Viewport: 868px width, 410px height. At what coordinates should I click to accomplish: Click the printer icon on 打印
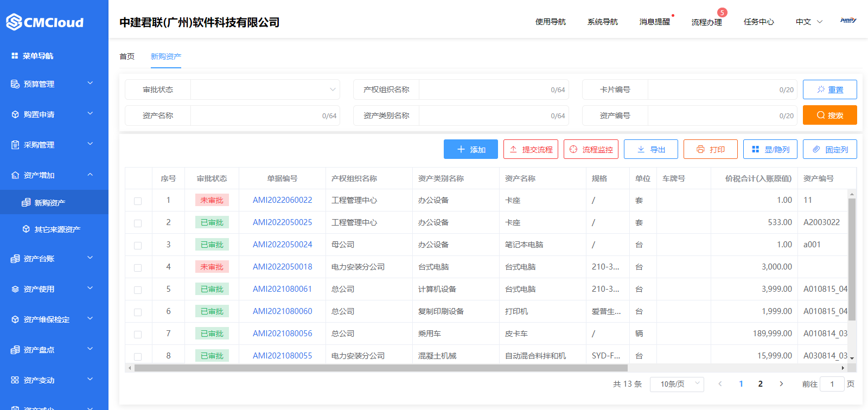point(700,149)
